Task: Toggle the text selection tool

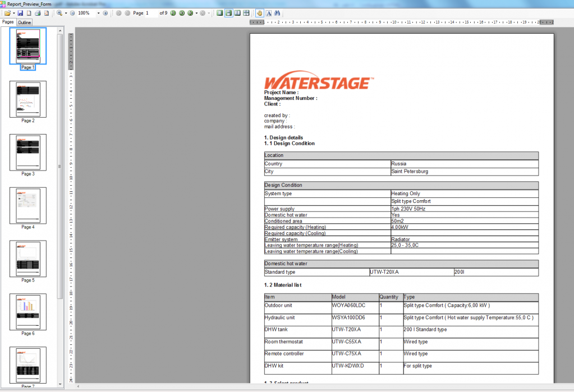Action: pyautogui.click(x=269, y=13)
